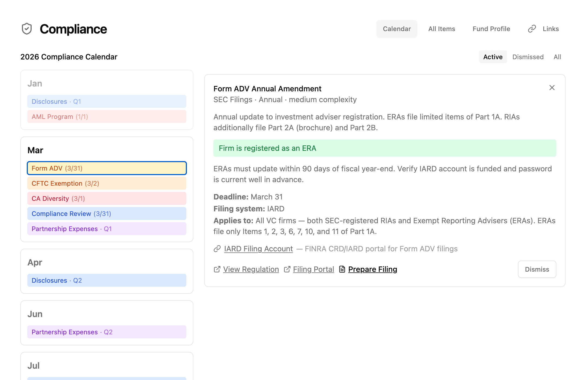Click the 'Jun' month heading
588x380 pixels.
pyautogui.click(x=35, y=314)
